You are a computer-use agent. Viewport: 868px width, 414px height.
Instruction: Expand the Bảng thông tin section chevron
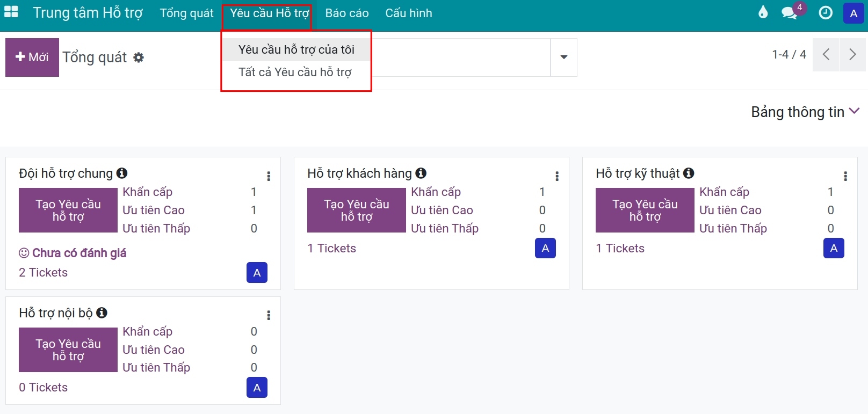coord(854,111)
